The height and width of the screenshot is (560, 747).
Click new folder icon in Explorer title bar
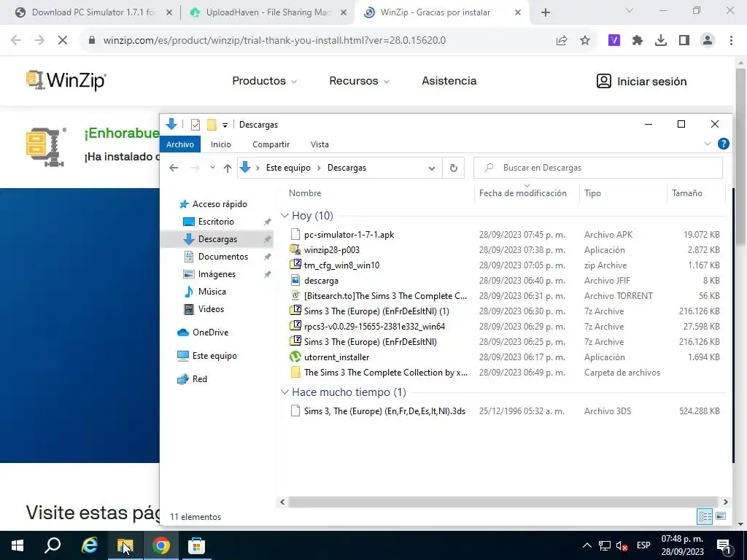[212, 125]
